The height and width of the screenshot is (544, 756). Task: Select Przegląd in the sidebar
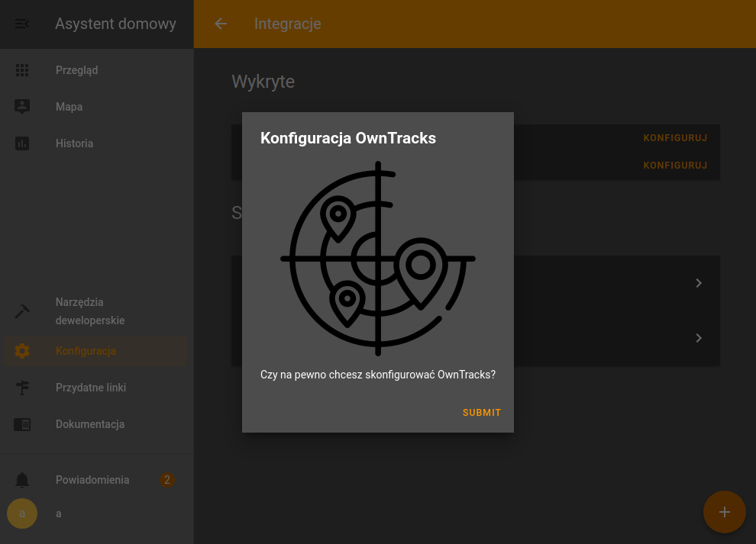tap(97, 70)
